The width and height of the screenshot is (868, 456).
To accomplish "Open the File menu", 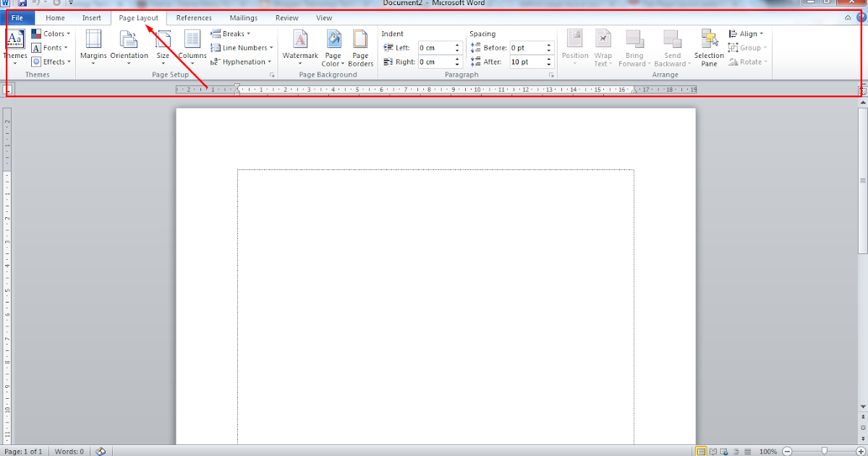I will click(18, 17).
